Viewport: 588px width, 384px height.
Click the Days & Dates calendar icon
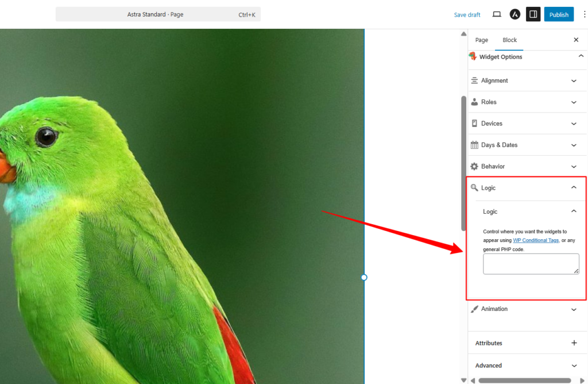474,145
